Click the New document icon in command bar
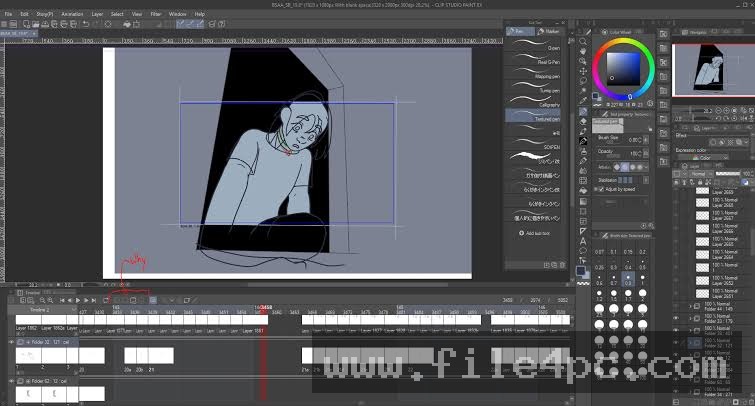This screenshot has height=406, width=755. (x=26, y=24)
